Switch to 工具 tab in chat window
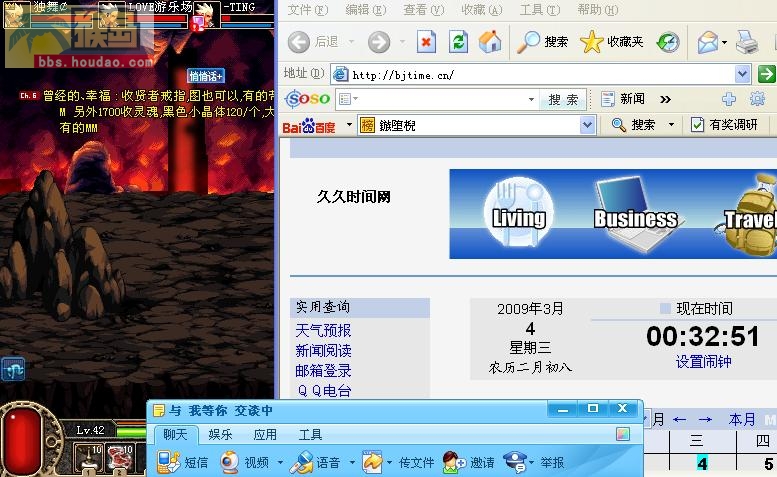Image resolution: width=777 pixels, height=477 pixels. [x=310, y=434]
